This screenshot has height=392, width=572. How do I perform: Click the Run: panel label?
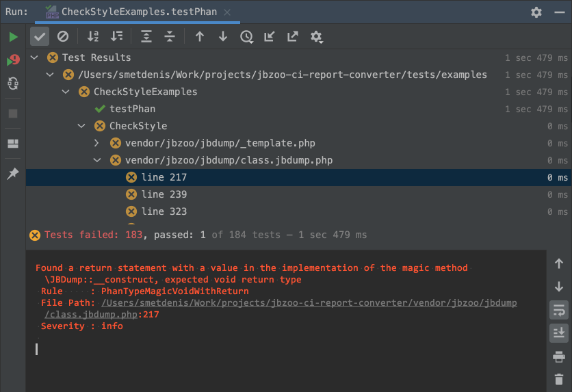coord(16,12)
